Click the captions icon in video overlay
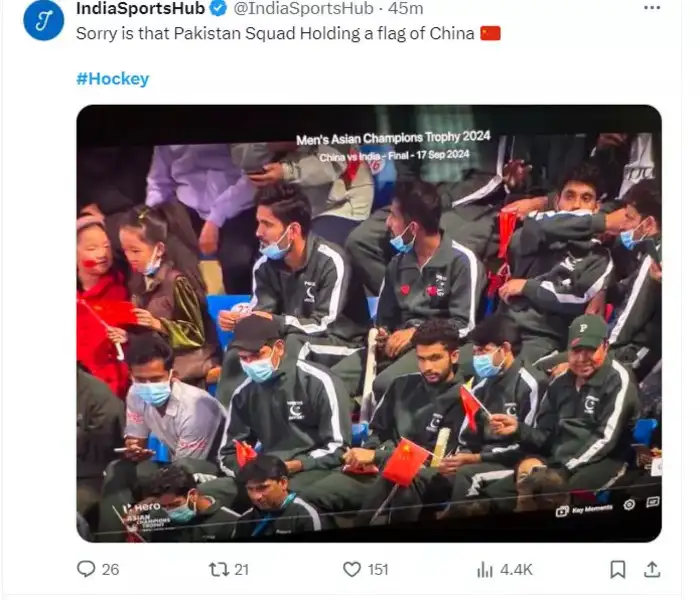700x600 pixels. tap(653, 503)
